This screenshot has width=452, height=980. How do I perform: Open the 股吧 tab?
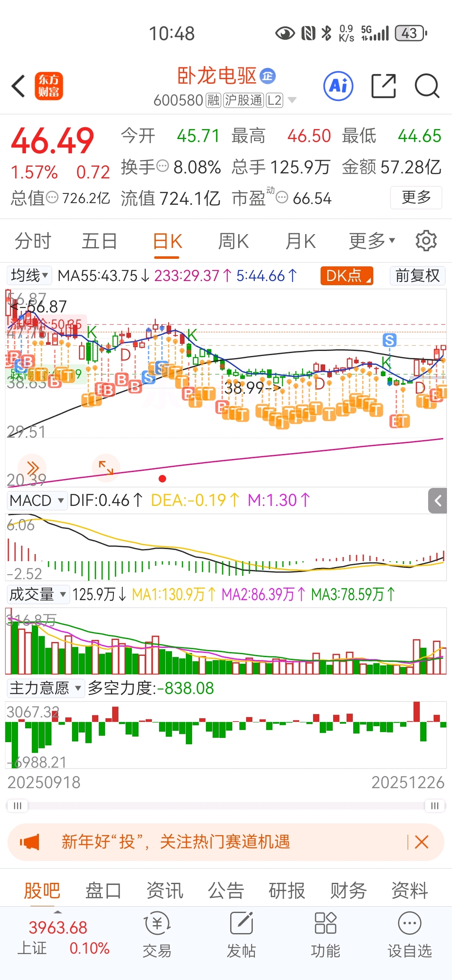point(42,890)
